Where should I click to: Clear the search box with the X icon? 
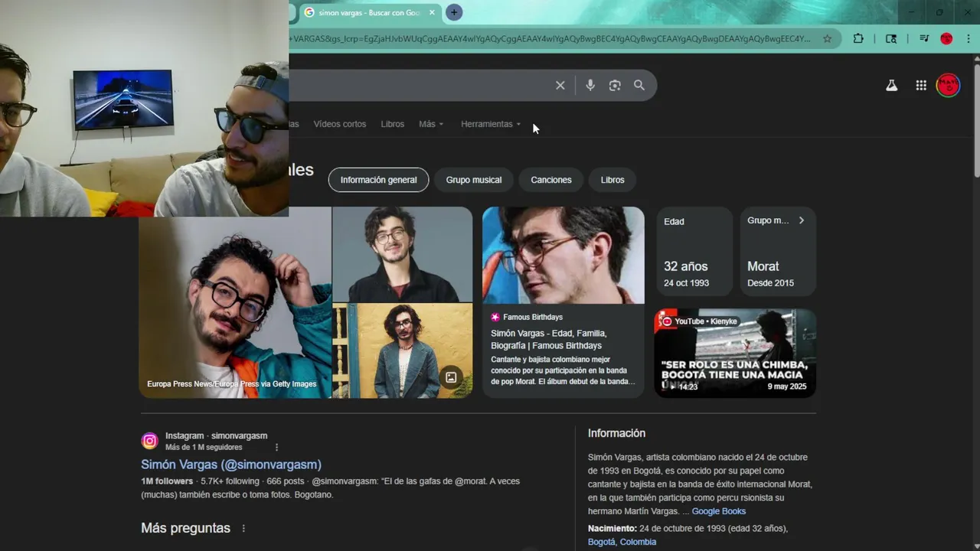pyautogui.click(x=560, y=86)
